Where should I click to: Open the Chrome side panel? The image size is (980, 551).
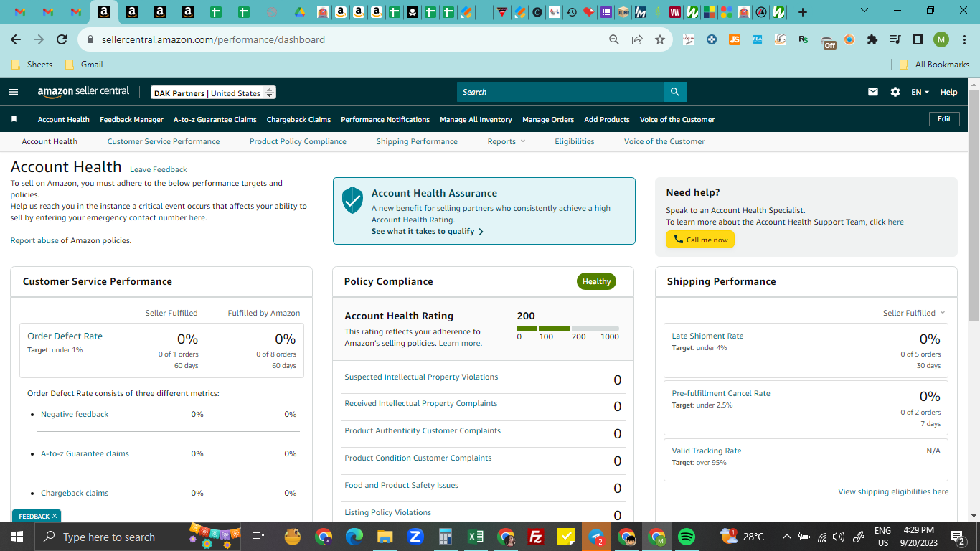(x=918, y=40)
